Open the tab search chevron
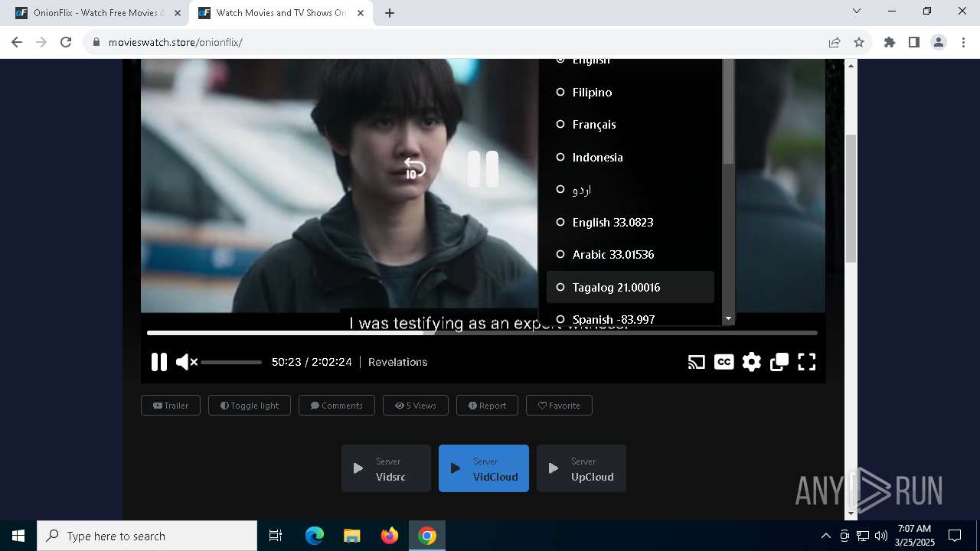 point(857,11)
